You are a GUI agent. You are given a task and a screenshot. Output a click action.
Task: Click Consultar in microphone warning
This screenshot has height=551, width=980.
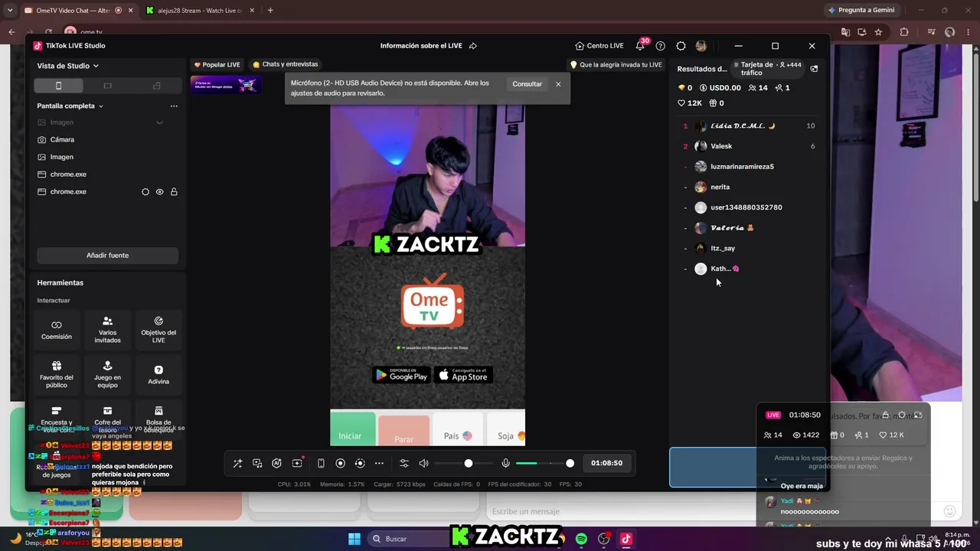(x=527, y=84)
